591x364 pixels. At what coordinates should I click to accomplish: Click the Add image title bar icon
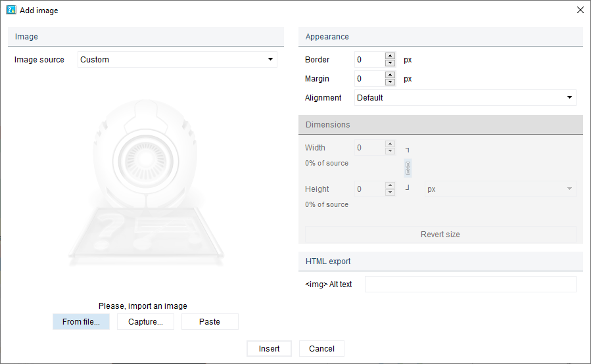click(x=11, y=10)
